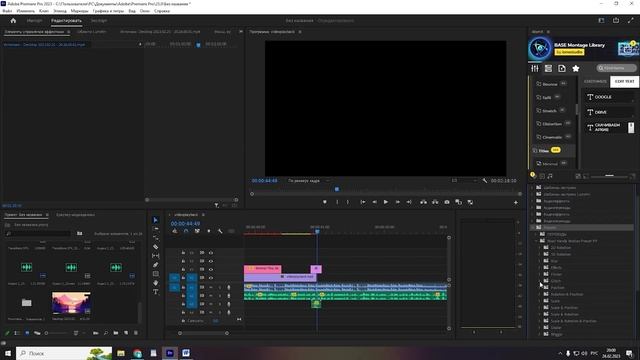Select the Hand tool

point(156,283)
